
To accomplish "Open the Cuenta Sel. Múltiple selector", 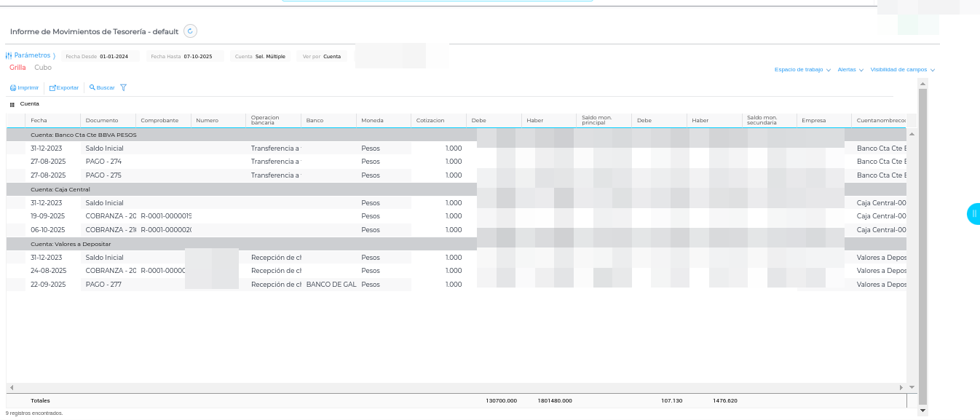I will click(x=270, y=56).
